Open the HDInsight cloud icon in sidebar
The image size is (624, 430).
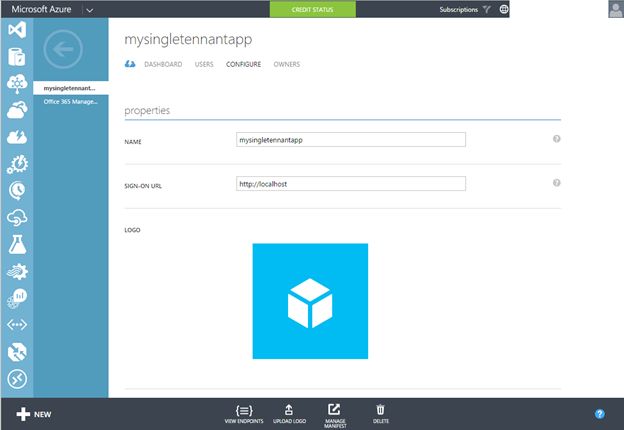click(17, 84)
